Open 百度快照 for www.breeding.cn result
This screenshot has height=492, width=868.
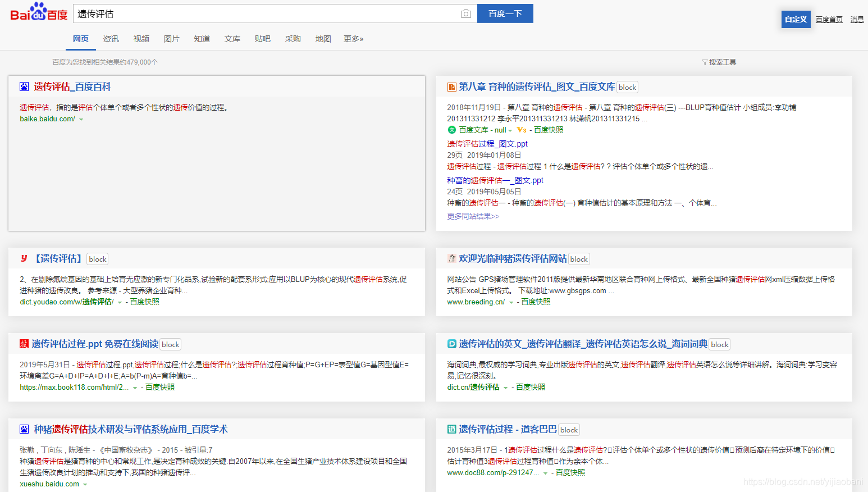click(536, 302)
